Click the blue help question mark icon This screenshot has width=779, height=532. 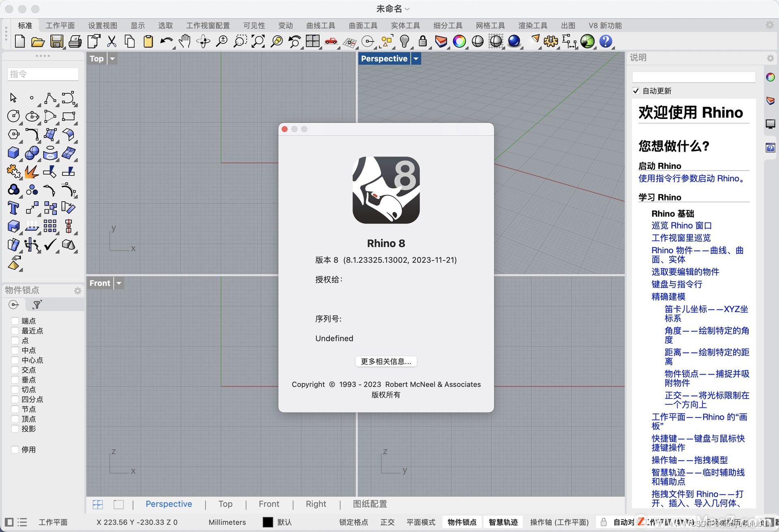tap(605, 41)
